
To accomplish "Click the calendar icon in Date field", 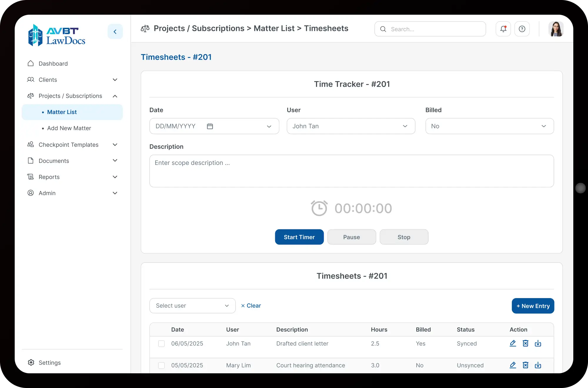I will [x=210, y=126].
